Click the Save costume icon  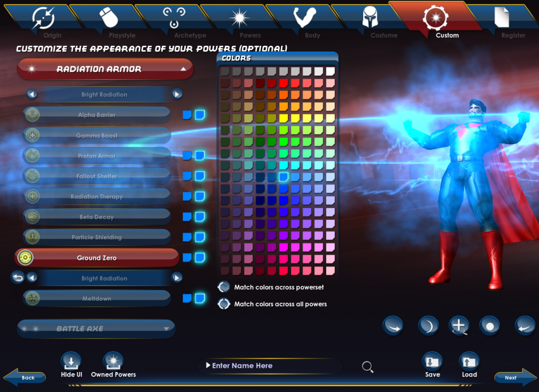click(x=432, y=362)
